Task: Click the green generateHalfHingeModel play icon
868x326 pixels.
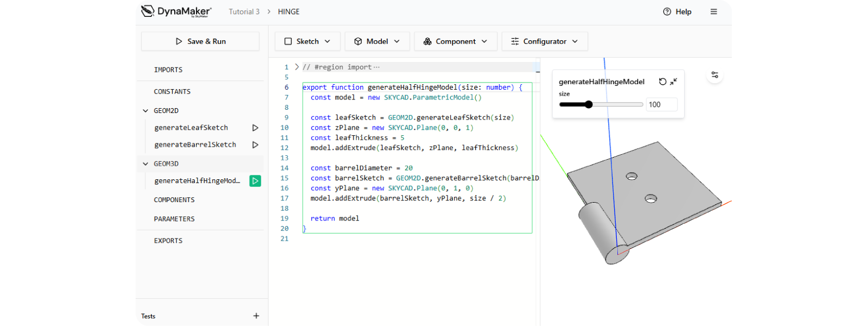Action: click(255, 181)
